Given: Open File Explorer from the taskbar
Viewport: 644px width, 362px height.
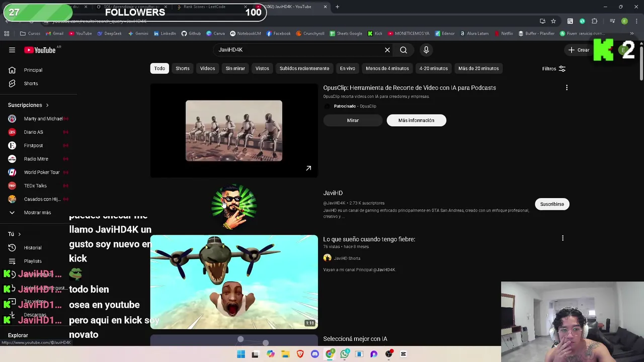Looking at the screenshot, I should [x=285, y=354].
